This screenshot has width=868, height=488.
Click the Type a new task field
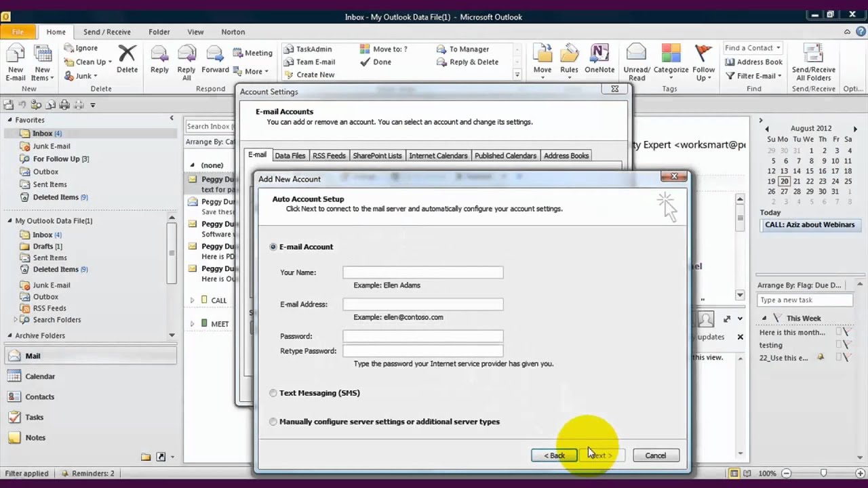[x=805, y=300]
